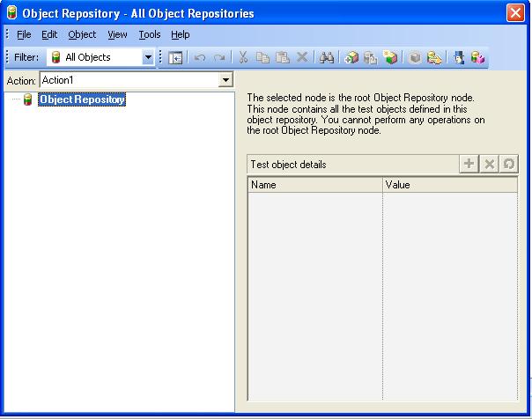Open the Filter dropdown arrow
The width and height of the screenshot is (532, 419).
point(148,57)
